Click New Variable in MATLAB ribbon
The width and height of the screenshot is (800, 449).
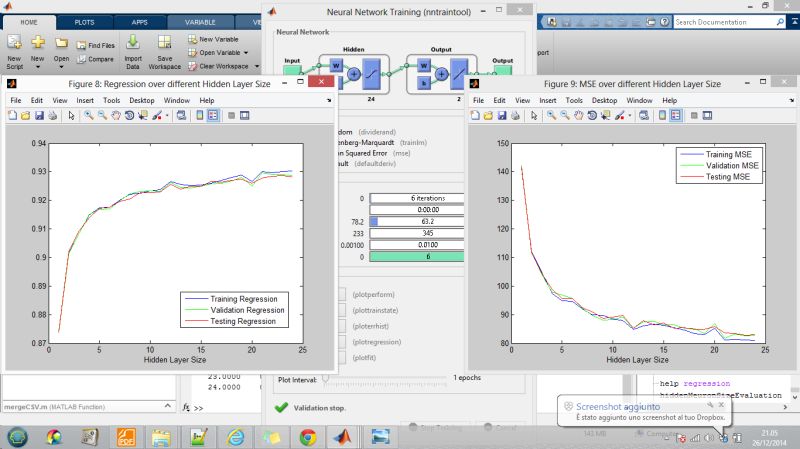click(213, 39)
